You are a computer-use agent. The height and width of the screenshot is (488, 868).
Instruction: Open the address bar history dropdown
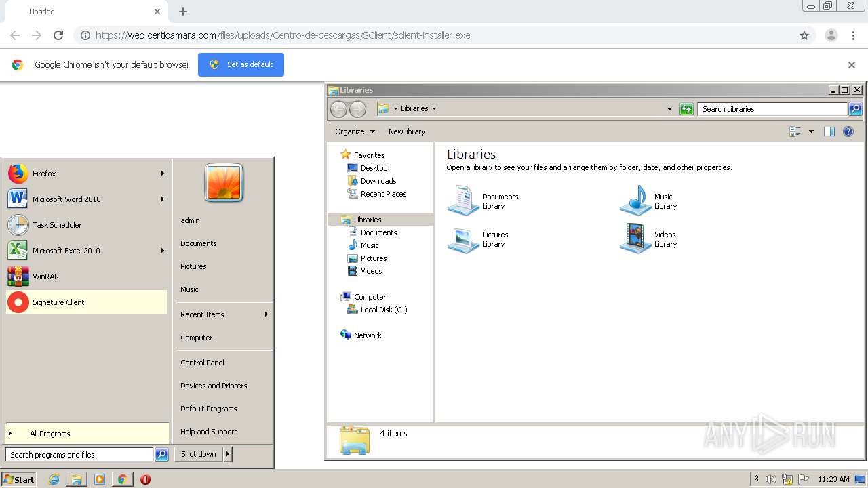(669, 109)
